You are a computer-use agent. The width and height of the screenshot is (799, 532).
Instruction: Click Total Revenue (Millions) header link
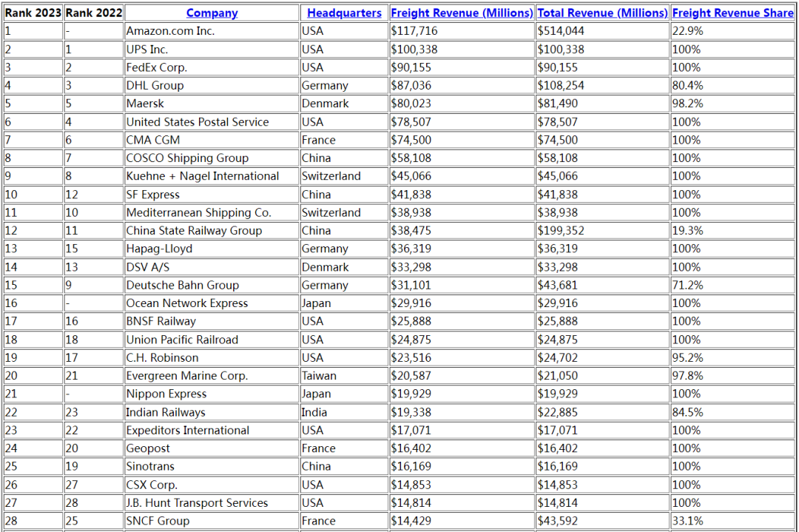click(602, 13)
